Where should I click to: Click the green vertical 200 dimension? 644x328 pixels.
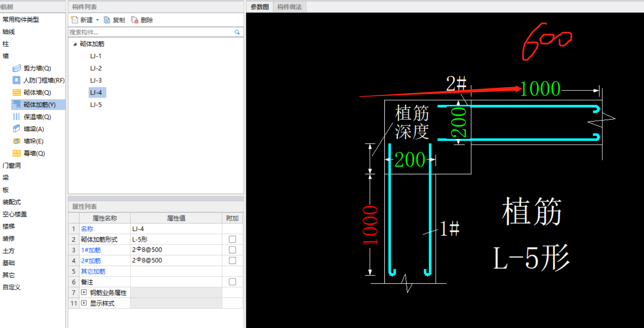point(459,122)
